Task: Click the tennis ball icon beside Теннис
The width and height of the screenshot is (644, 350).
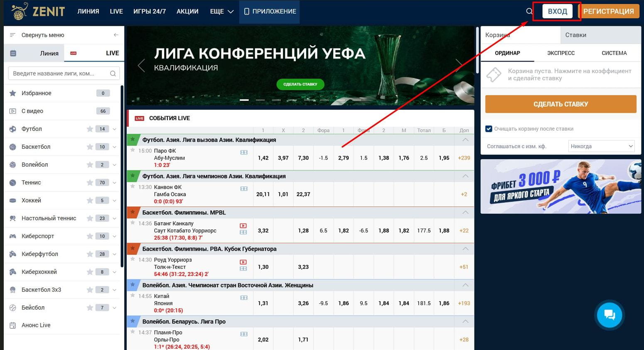Action: [13, 182]
